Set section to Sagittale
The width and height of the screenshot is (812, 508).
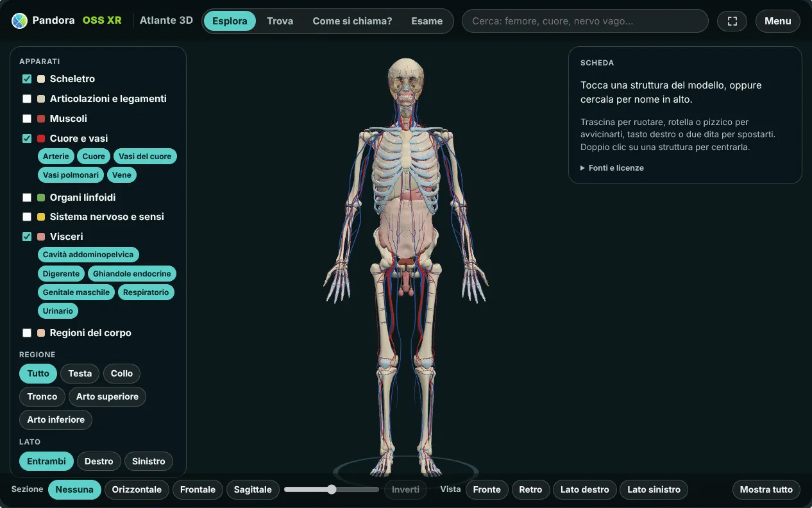pyautogui.click(x=253, y=489)
